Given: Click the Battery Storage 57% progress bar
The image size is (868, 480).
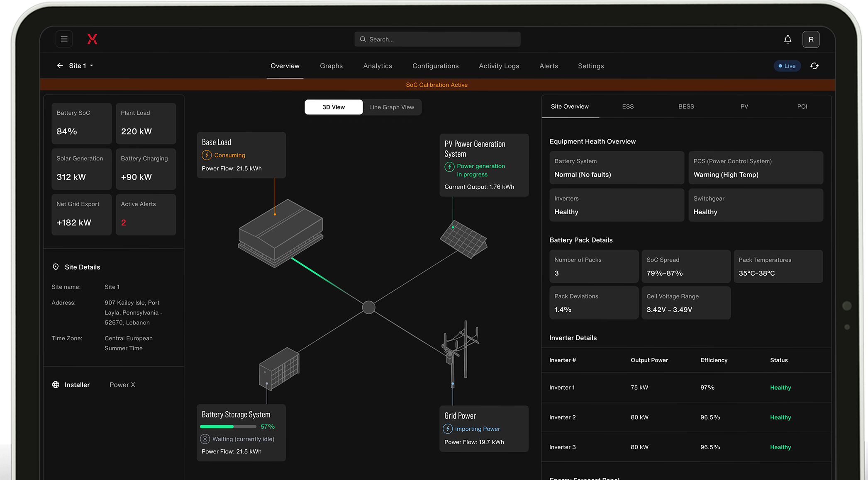Looking at the screenshot, I should [x=228, y=427].
